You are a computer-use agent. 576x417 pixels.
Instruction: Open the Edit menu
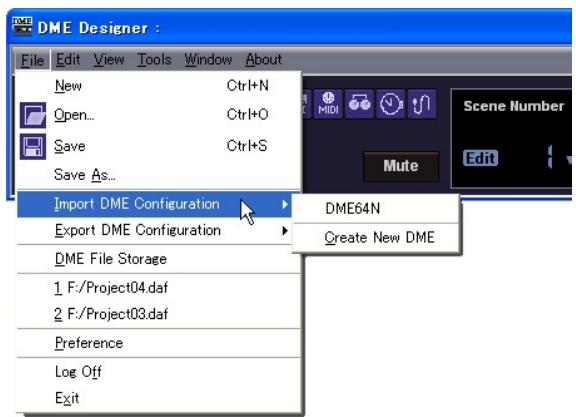(x=68, y=60)
